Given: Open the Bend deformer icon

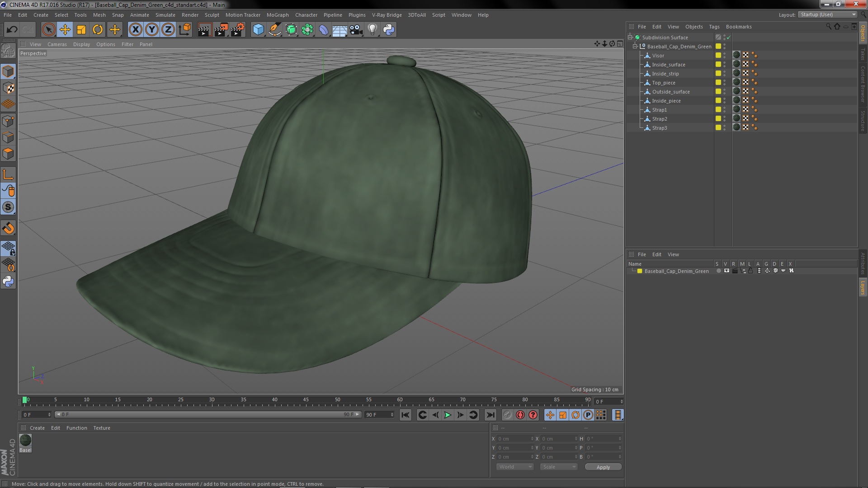Looking at the screenshot, I should pyautogui.click(x=324, y=30).
